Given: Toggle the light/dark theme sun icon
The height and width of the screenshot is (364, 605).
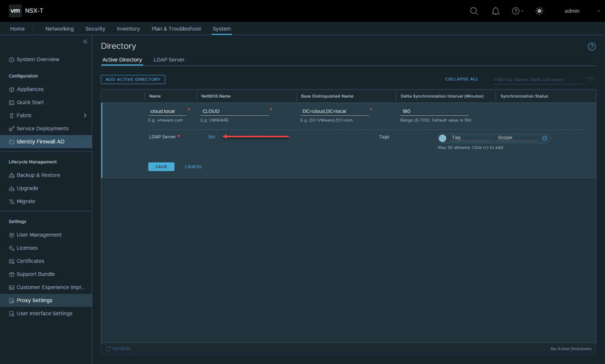Looking at the screenshot, I should [539, 11].
